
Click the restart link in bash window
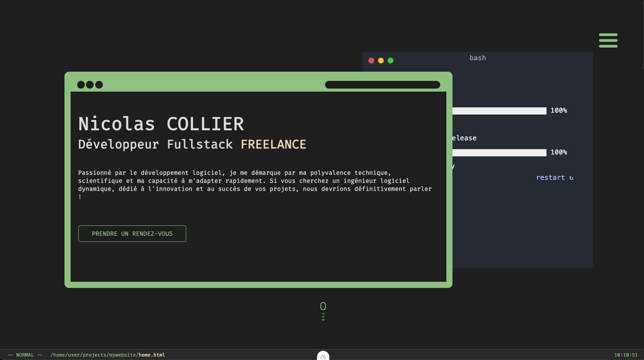(555, 178)
